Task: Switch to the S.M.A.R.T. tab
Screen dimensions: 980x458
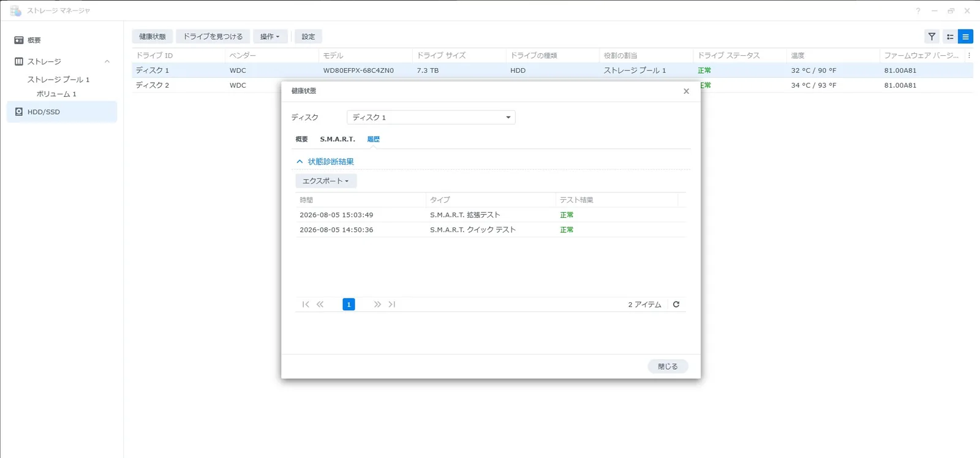Action: 337,139
